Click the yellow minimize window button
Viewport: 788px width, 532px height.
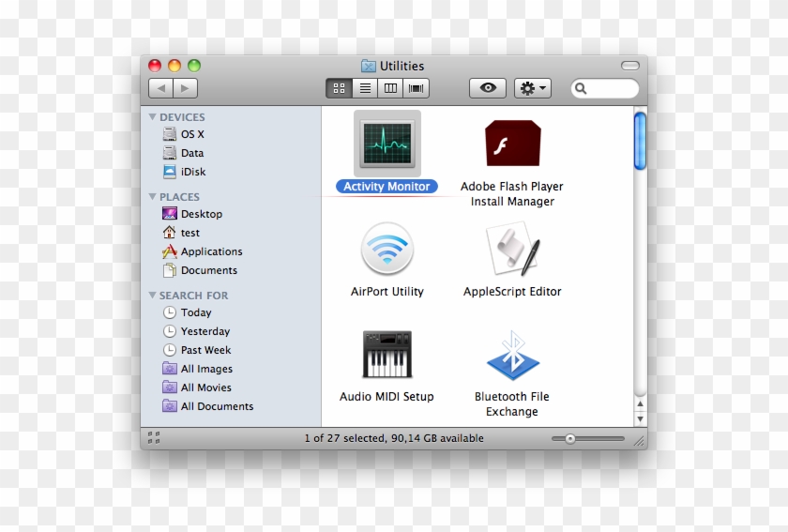click(174, 66)
